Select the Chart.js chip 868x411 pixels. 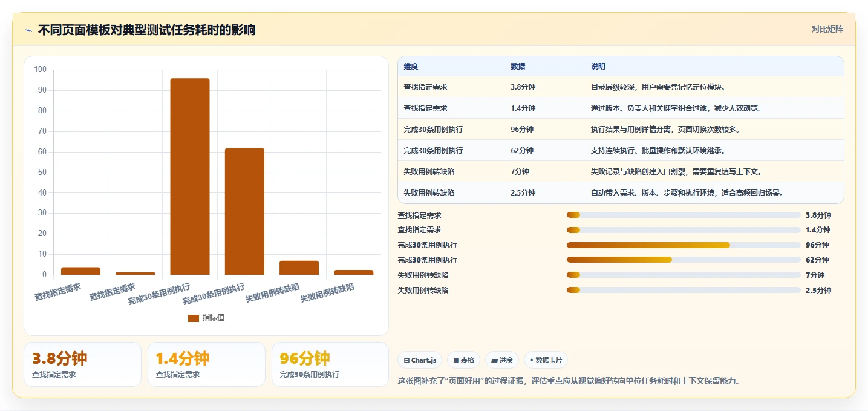(420, 360)
